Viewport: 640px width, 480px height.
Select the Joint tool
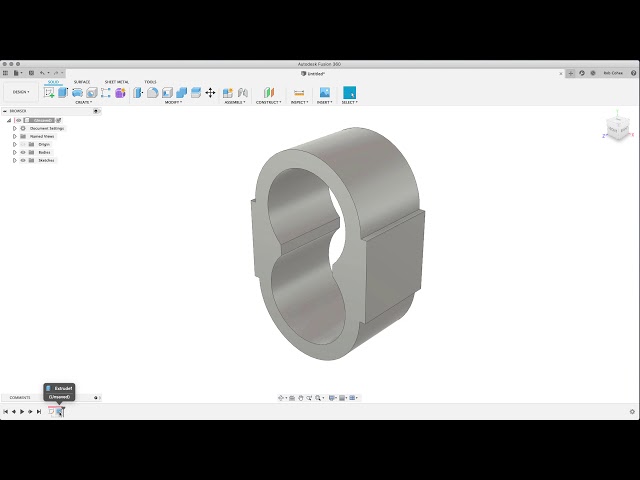242,93
